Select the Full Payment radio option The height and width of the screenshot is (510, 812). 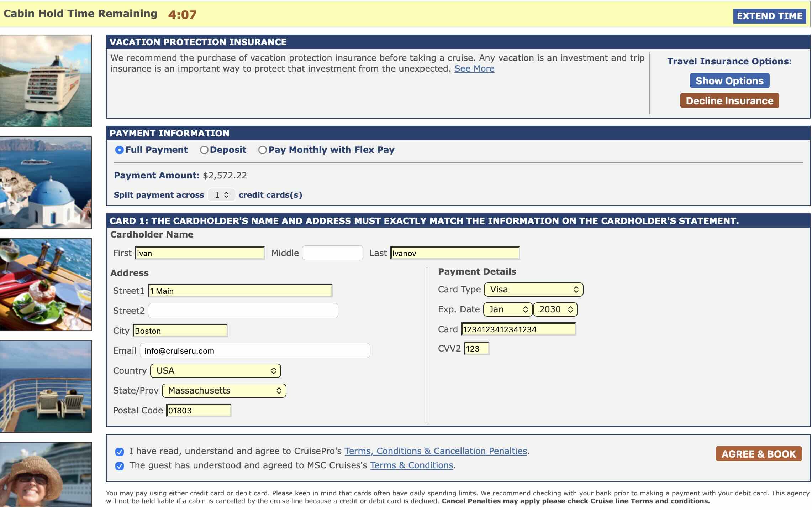(x=120, y=150)
